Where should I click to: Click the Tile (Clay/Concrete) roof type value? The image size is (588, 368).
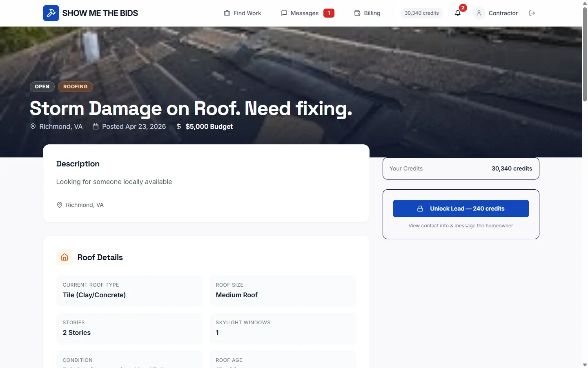94,295
